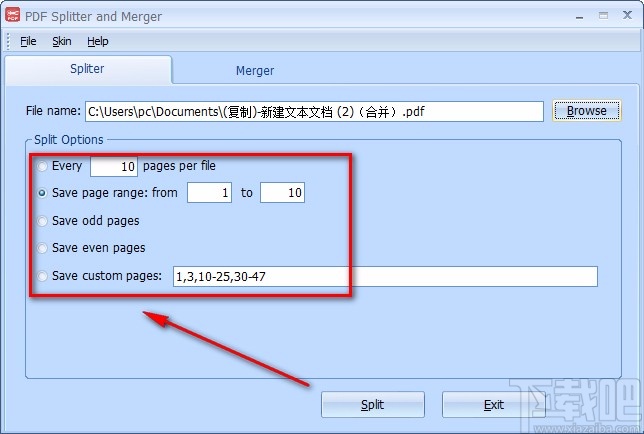This screenshot has width=644, height=434.
Task: Select the Every pages per file option
Action: click(x=42, y=166)
